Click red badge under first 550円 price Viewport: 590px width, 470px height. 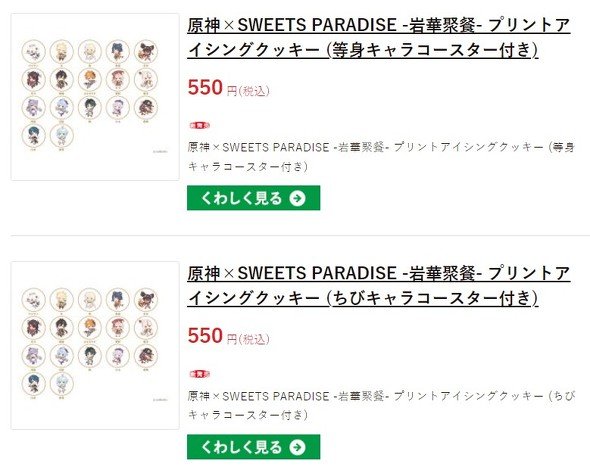[x=199, y=125]
